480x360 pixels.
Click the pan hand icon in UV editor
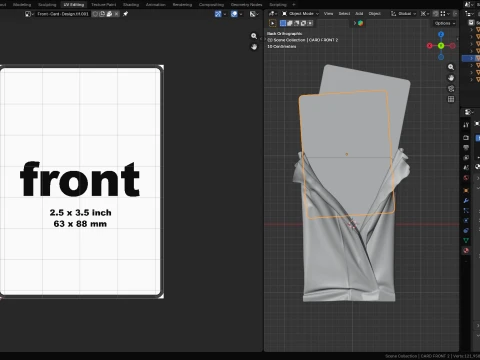tap(254, 47)
